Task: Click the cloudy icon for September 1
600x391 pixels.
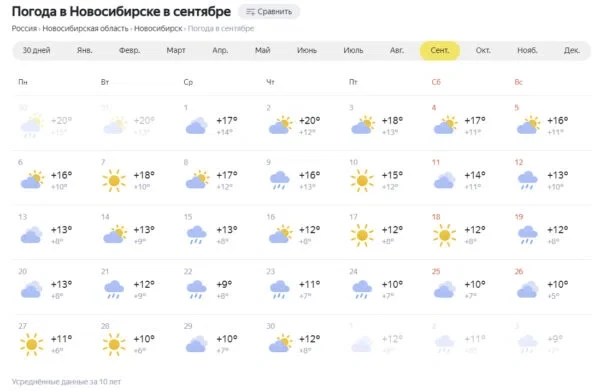Action: pos(196,125)
